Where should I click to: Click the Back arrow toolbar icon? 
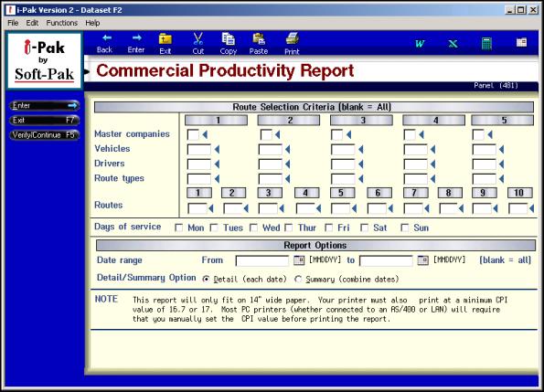point(106,37)
